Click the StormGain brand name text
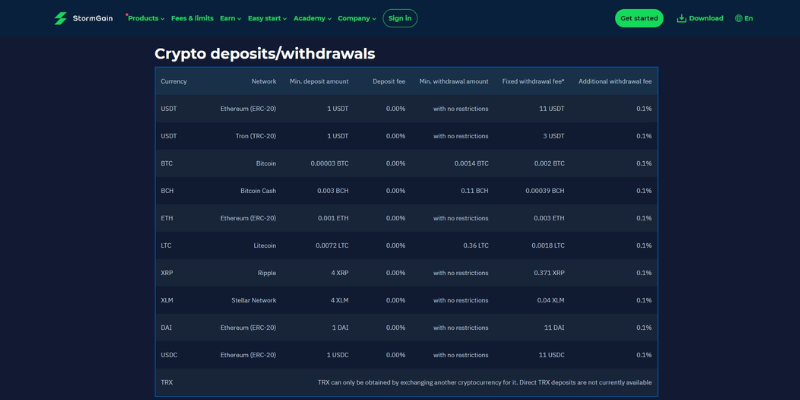The height and width of the screenshot is (400, 800). [93, 18]
